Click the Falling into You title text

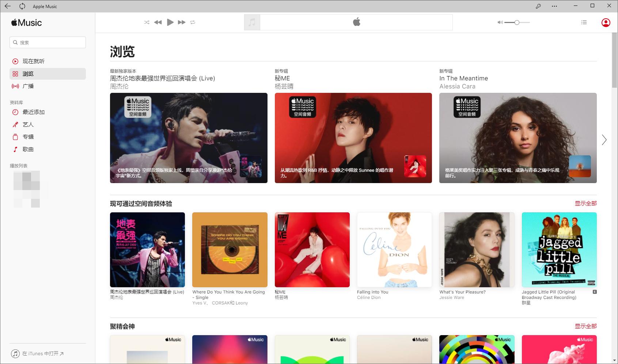pyautogui.click(x=372, y=292)
